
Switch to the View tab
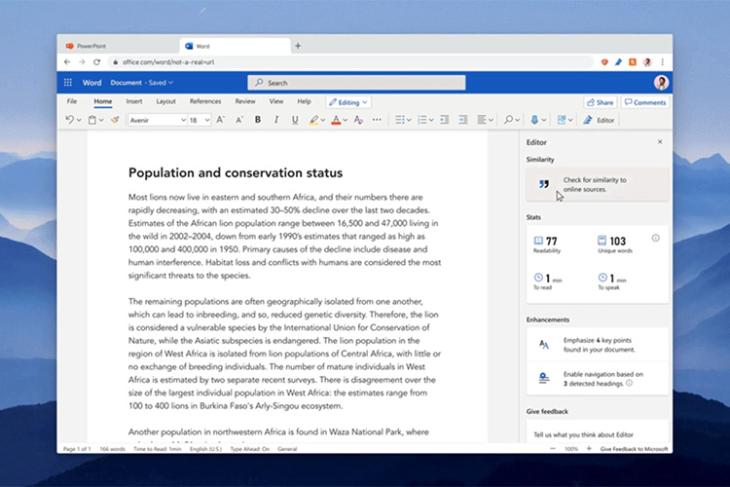[276, 101]
